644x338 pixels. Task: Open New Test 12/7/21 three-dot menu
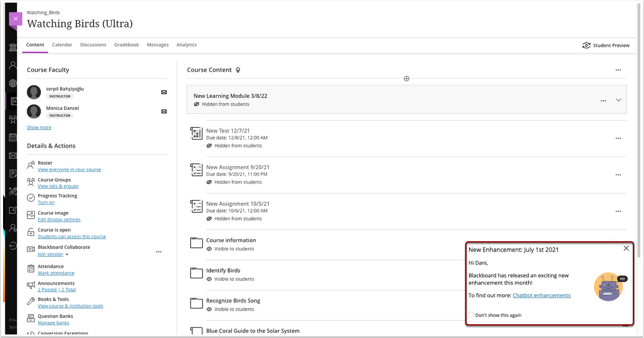coord(618,138)
